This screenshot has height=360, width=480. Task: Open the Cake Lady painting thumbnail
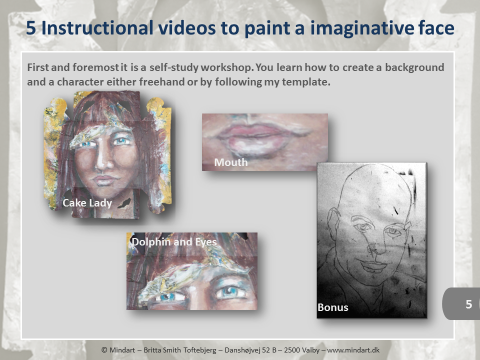[x=107, y=155]
